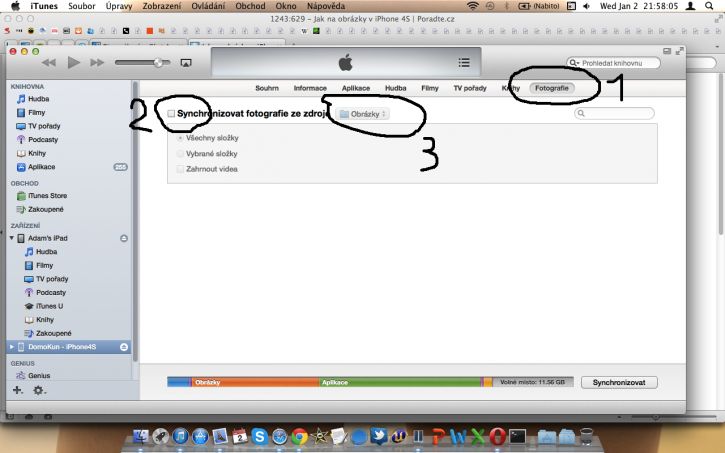725x453 pixels.
Task: Open the Soubor menu
Action: point(81,6)
